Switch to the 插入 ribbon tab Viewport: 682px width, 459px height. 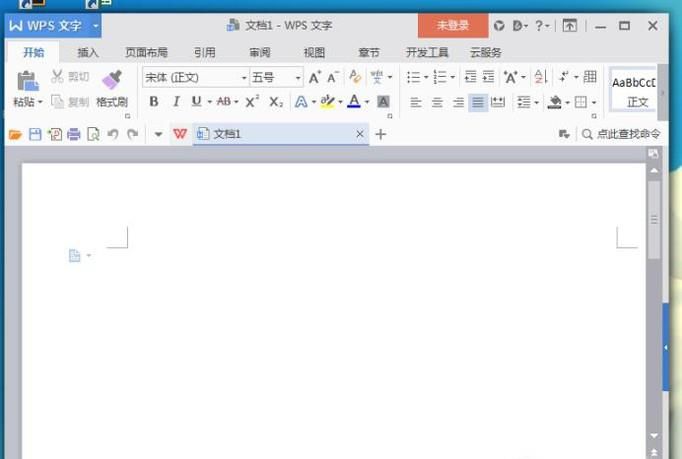pyautogui.click(x=88, y=52)
